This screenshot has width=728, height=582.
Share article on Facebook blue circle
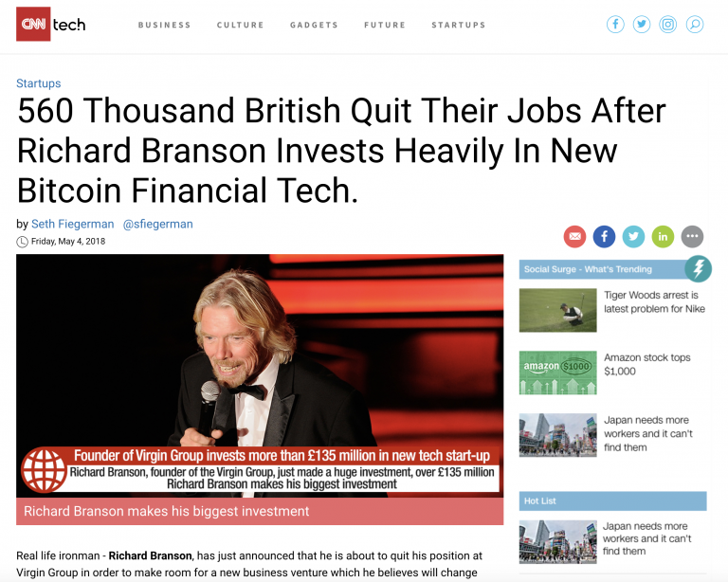(x=604, y=236)
